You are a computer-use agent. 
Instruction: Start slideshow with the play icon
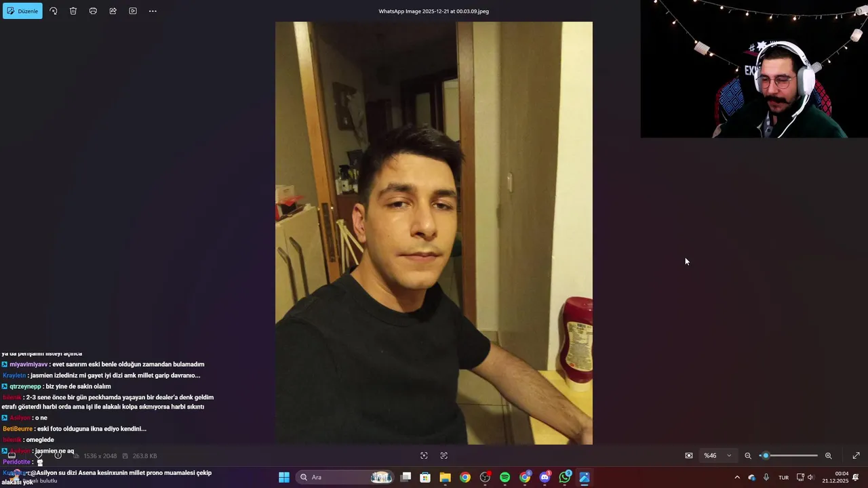point(133,11)
